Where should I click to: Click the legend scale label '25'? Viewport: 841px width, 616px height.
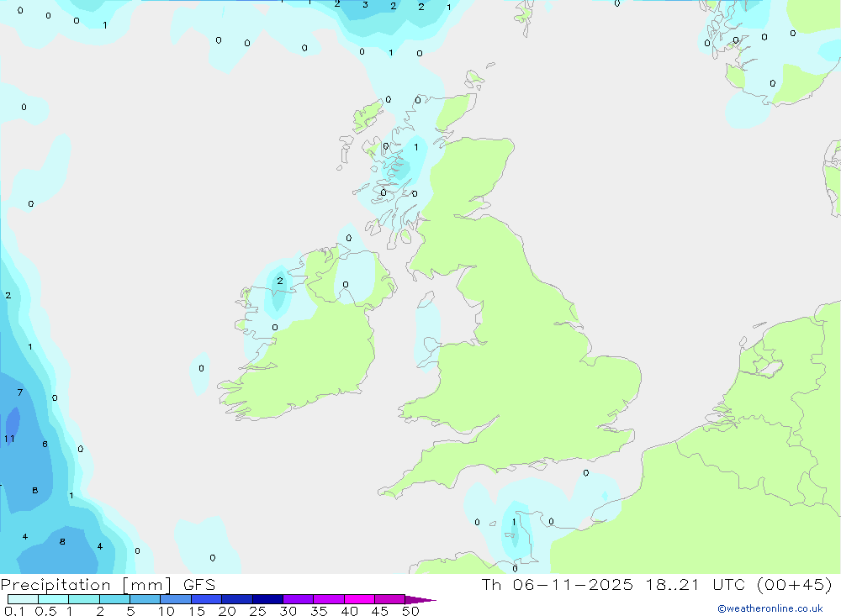click(x=258, y=611)
